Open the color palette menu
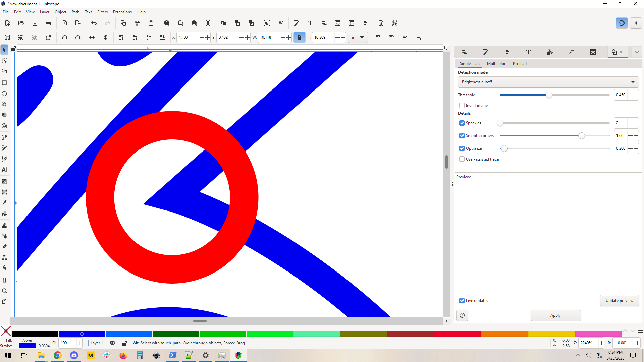 (x=640, y=332)
